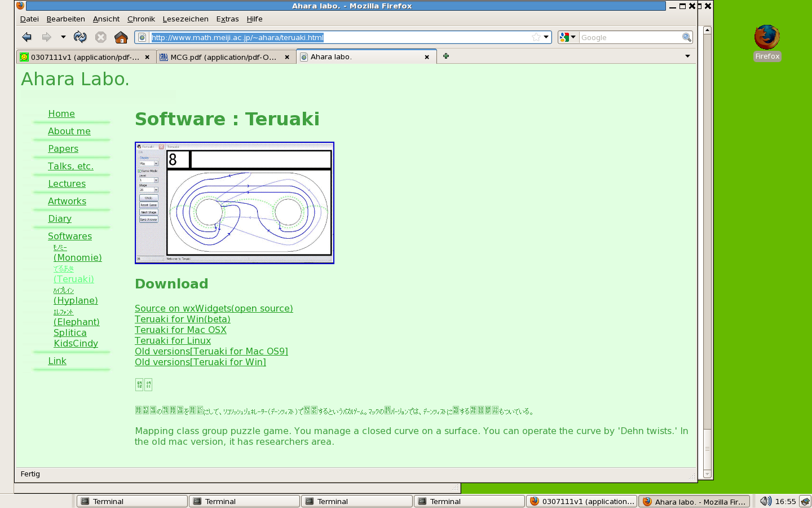Expand the URL bar dropdown arrow

(546, 37)
